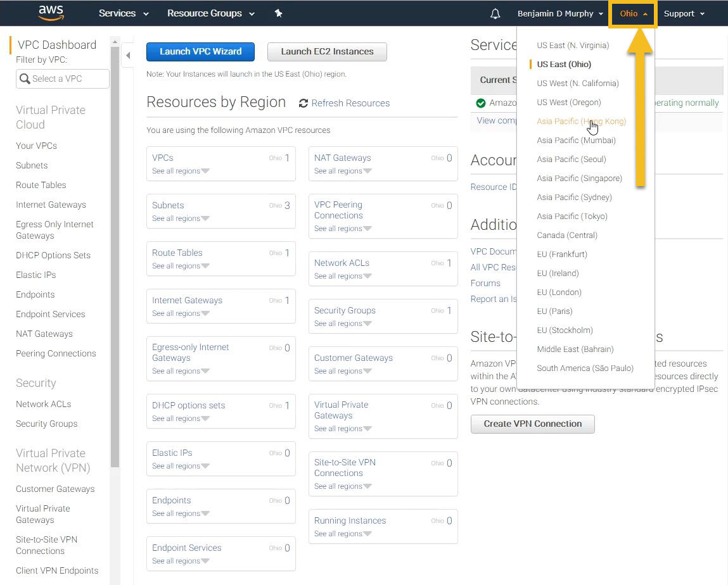Select EU (Frankfurt) region
Image resolution: width=728 pixels, height=585 pixels.
562,255
